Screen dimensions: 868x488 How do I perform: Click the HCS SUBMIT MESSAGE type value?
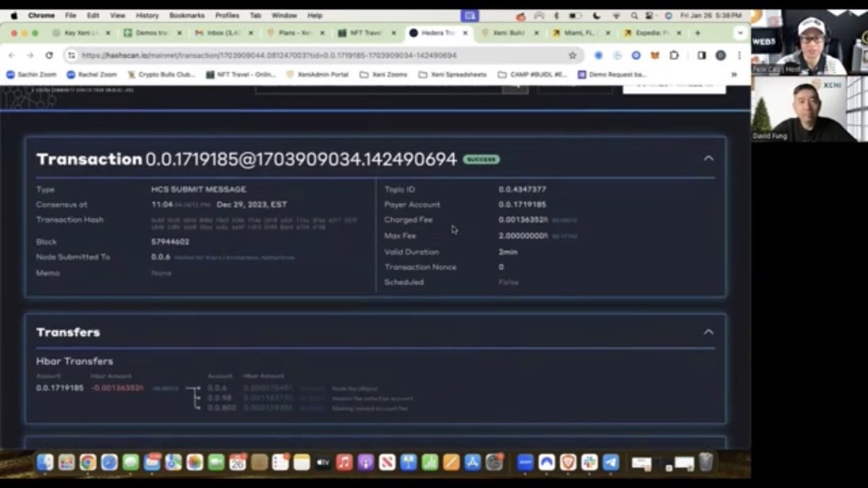pos(198,189)
